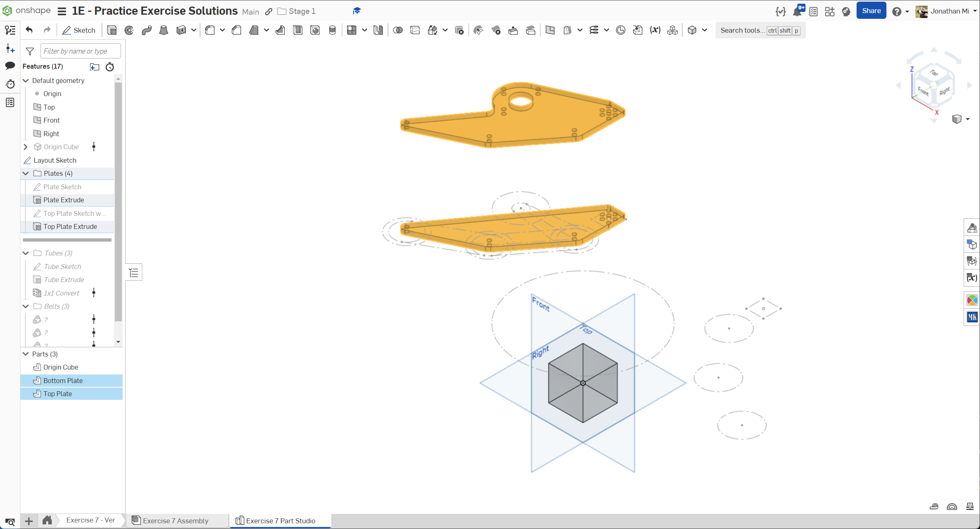This screenshot has width=980, height=529.
Task: Collapse the Parts (3) list
Action: click(x=26, y=354)
